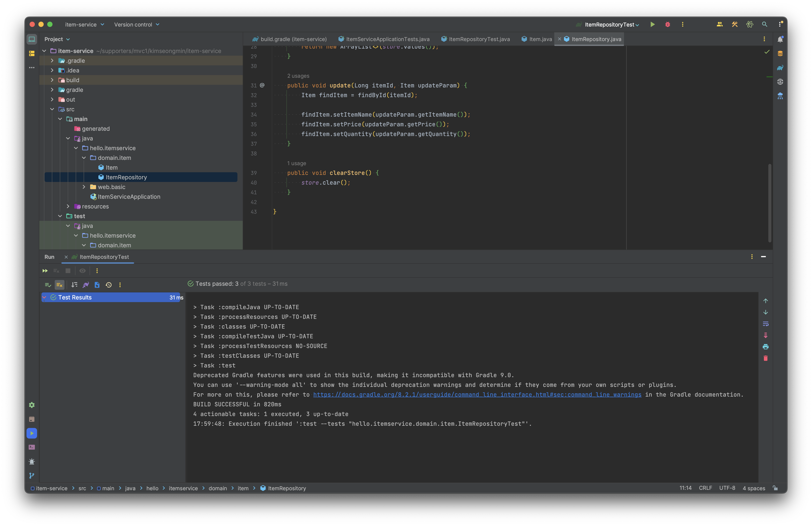This screenshot has width=812, height=526.
Task: Toggle scroll to end of console
Action: click(766, 335)
